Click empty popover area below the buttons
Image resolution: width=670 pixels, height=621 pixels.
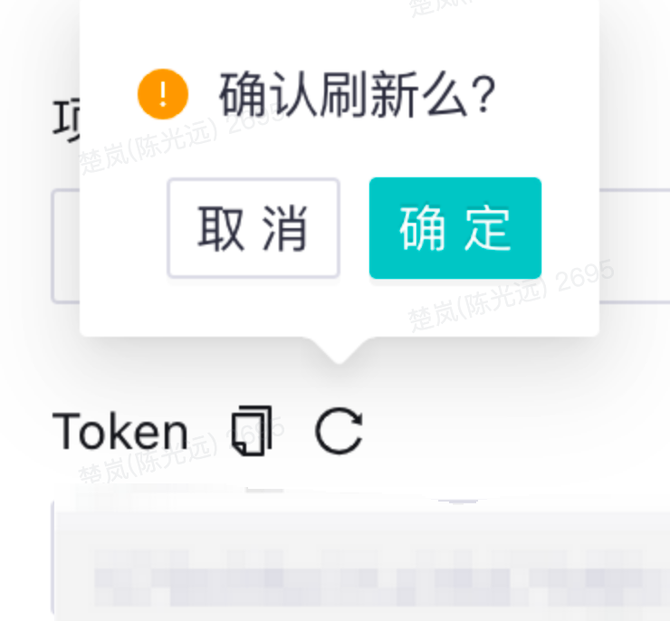click(x=339, y=308)
